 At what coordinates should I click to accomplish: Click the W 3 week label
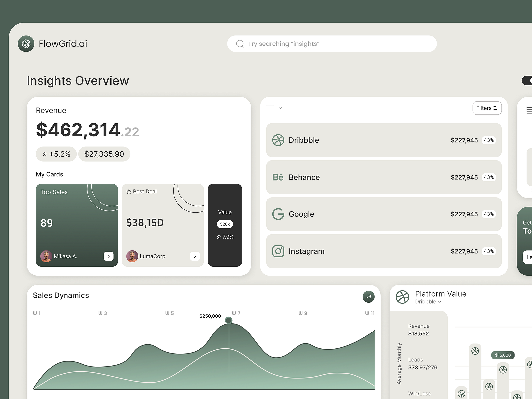103,313
